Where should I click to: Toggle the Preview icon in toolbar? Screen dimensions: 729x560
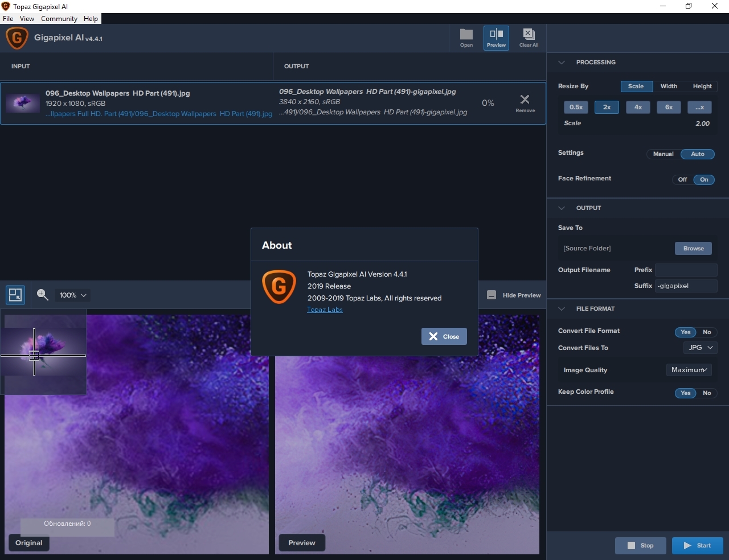tap(496, 38)
